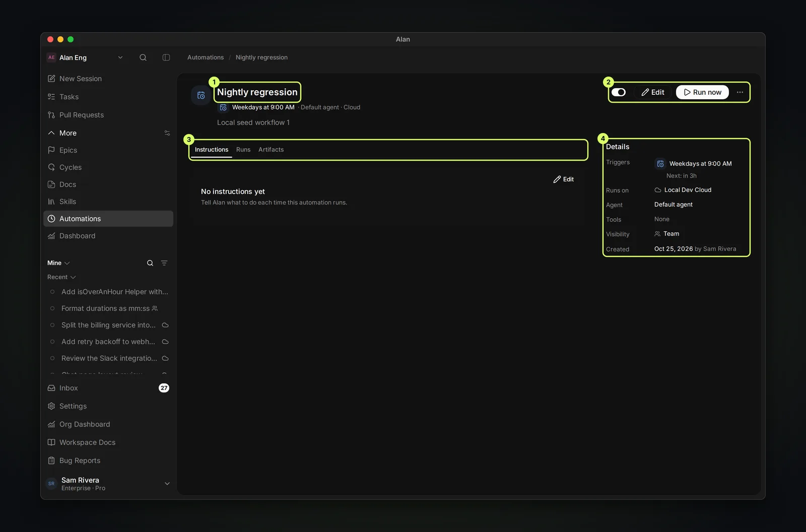
Task: Open the session Format durations as mm:ss
Action: (108, 308)
